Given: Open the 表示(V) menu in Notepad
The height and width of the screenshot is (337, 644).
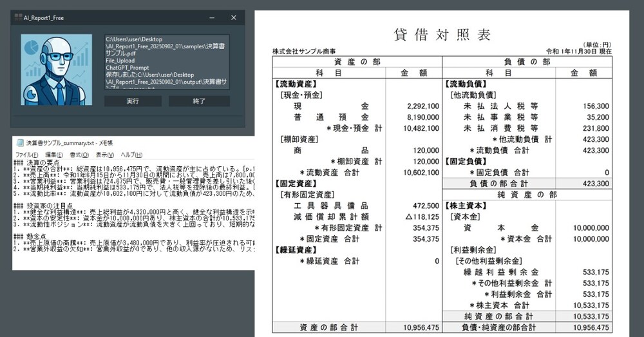Looking at the screenshot, I should pos(105,155).
